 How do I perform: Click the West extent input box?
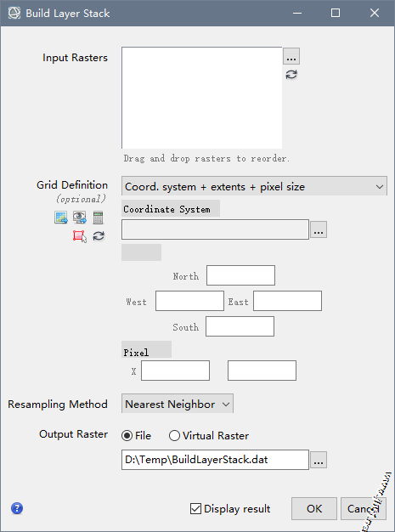click(189, 301)
